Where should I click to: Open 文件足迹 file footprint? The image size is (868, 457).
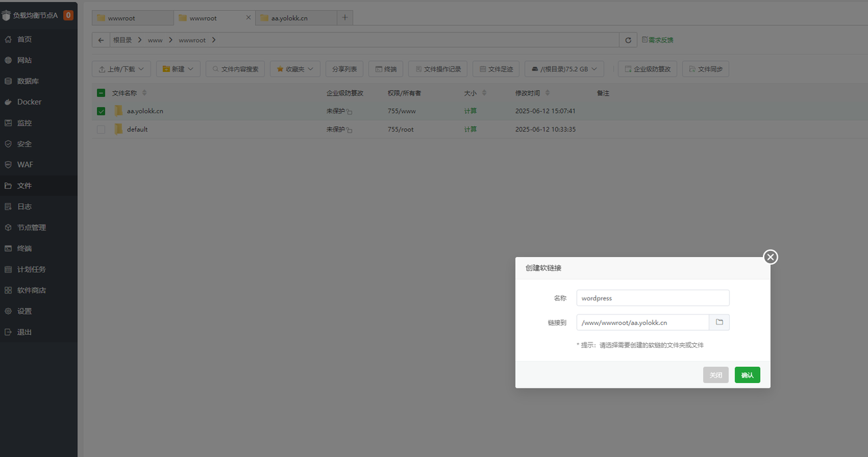(496, 68)
